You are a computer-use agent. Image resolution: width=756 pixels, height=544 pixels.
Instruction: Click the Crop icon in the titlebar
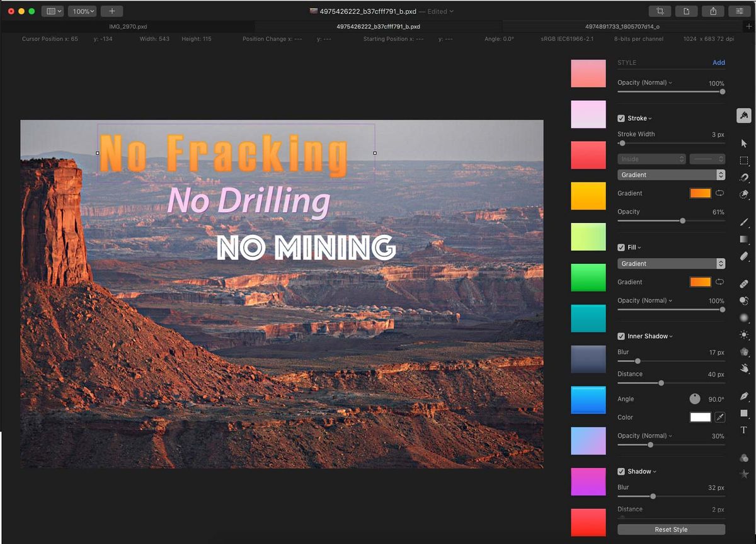661,11
